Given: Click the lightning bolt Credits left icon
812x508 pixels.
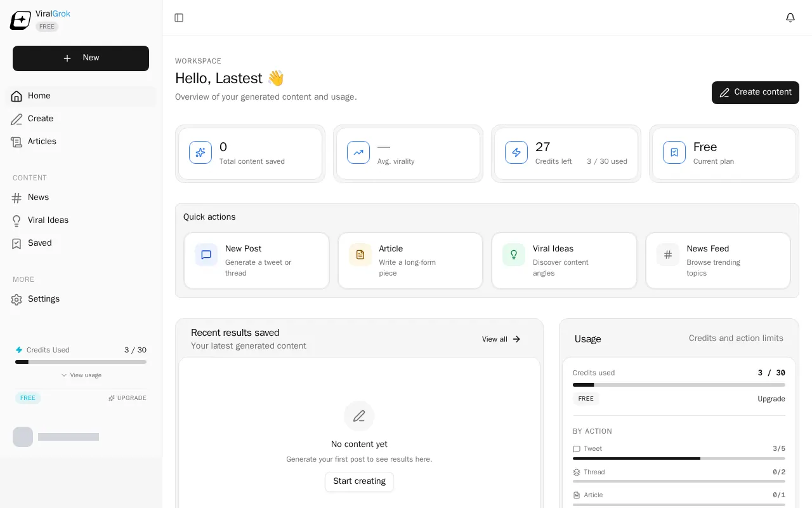Looking at the screenshot, I should tap(516, 152).
